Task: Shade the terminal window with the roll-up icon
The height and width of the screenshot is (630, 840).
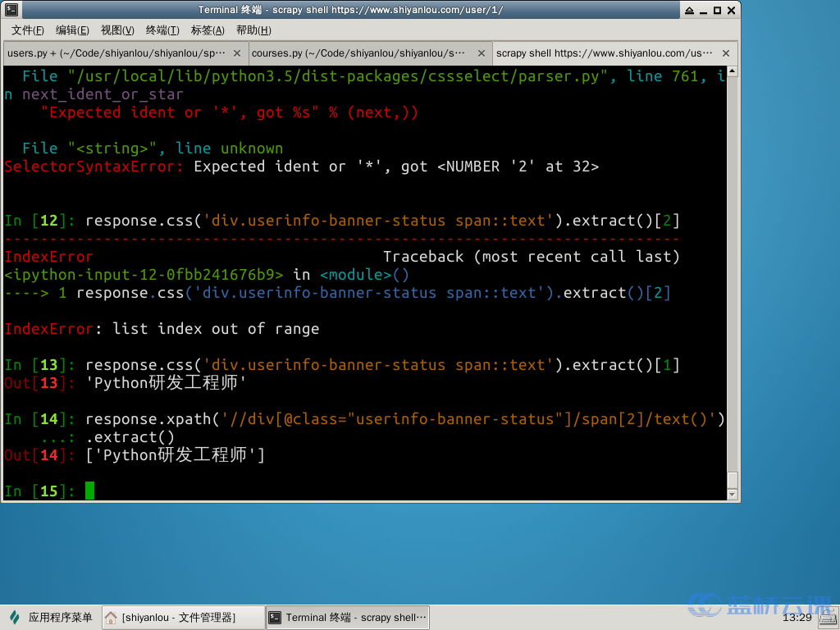Action: 689,10
